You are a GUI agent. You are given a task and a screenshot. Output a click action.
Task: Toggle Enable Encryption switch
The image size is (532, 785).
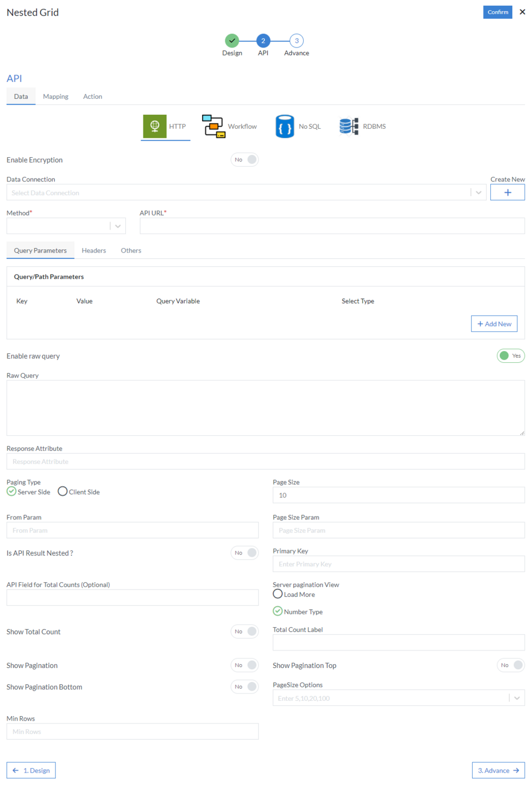[245, 160]
